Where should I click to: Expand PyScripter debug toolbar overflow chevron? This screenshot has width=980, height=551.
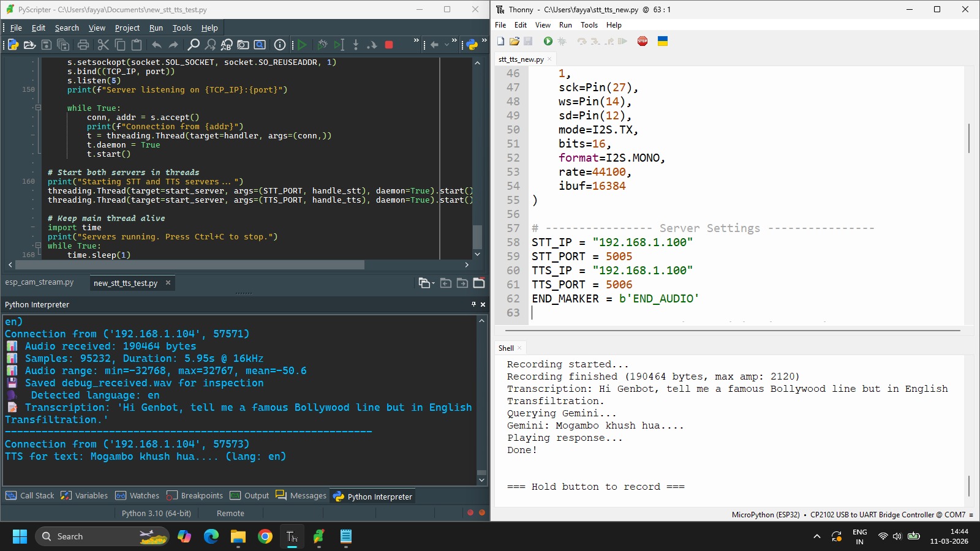pos(417,40)
